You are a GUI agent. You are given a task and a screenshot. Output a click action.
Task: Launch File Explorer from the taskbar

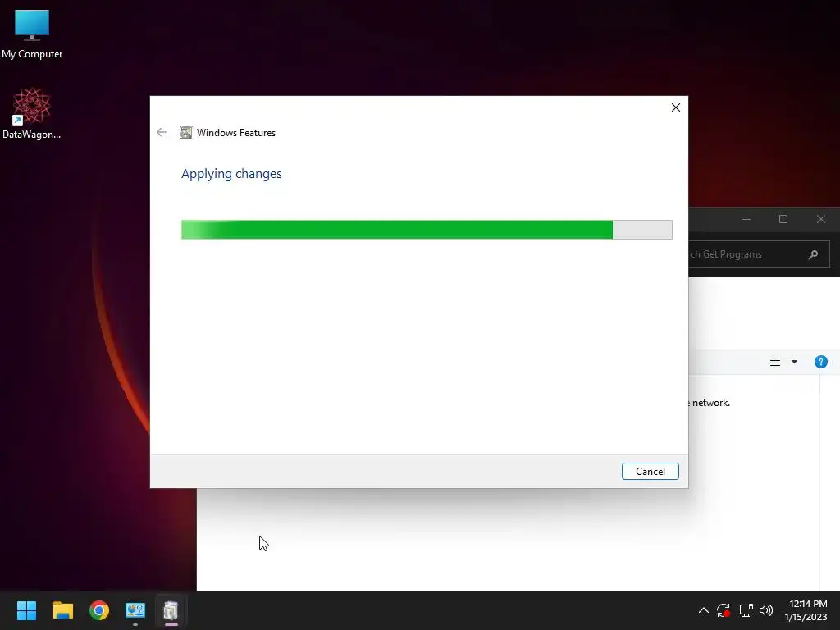(62, 610)
